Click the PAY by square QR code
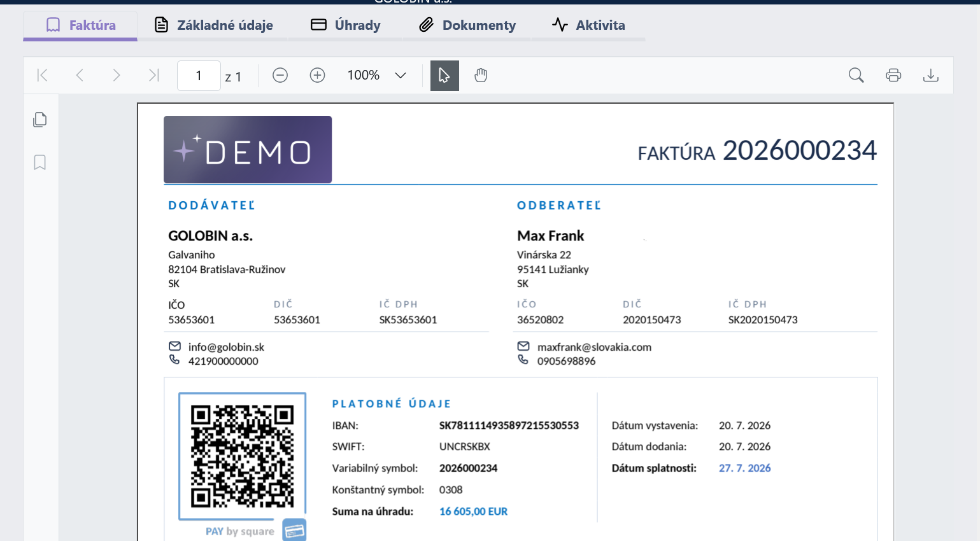The height and width of the screenshot is (541, 980). (x=243, y=457)
